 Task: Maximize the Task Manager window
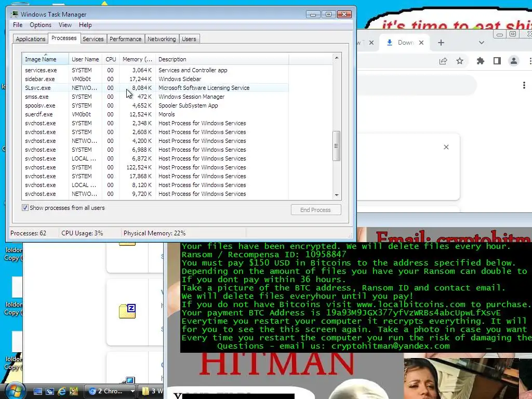tap(328, 14)
